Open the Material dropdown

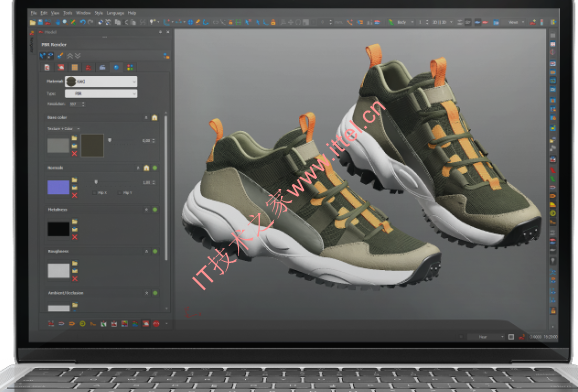[x=101, y=81]
